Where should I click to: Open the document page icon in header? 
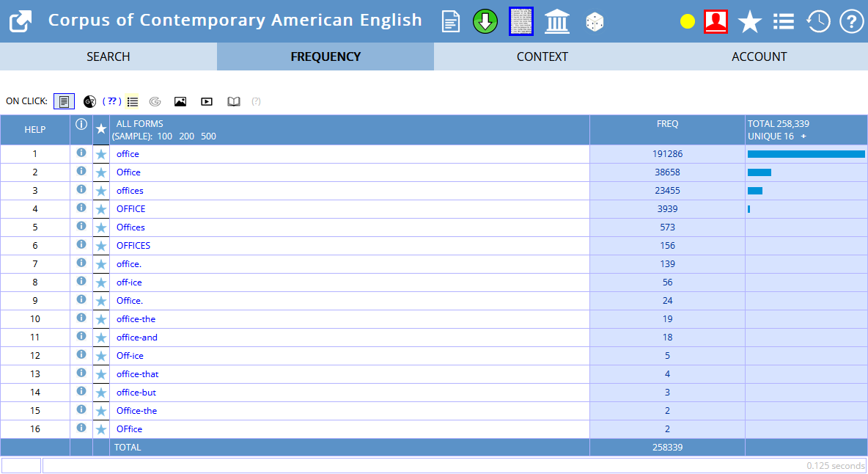click(x=451, y=21)
